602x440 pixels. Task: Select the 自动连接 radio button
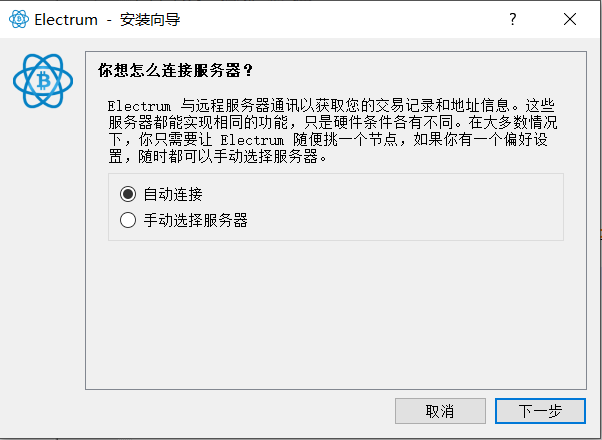coord(128,194)
